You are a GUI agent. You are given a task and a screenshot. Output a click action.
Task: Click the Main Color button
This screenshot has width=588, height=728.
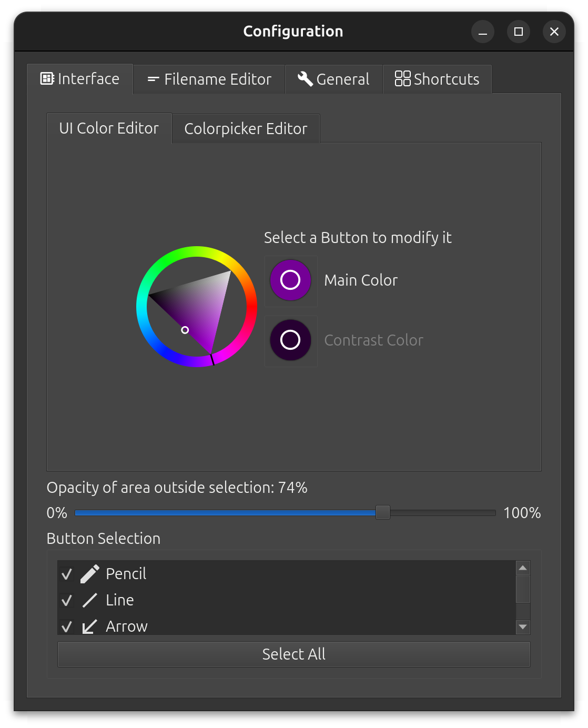point(290,280)
